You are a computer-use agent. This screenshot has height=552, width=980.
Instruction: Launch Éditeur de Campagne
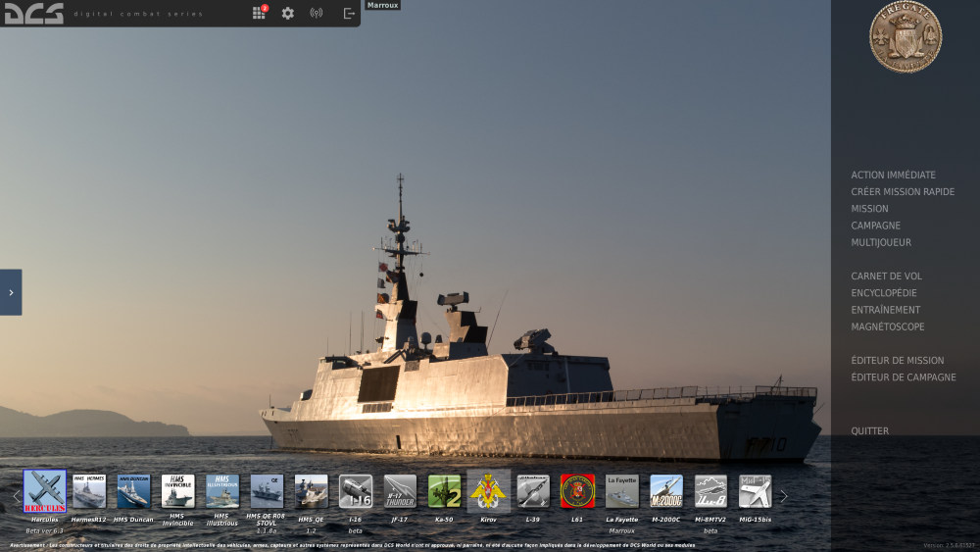point(904,377)
